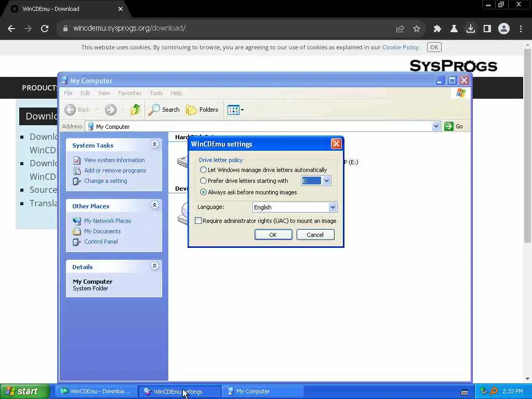
Task: Click Search in My Computer toolbar
Action: 164,110
